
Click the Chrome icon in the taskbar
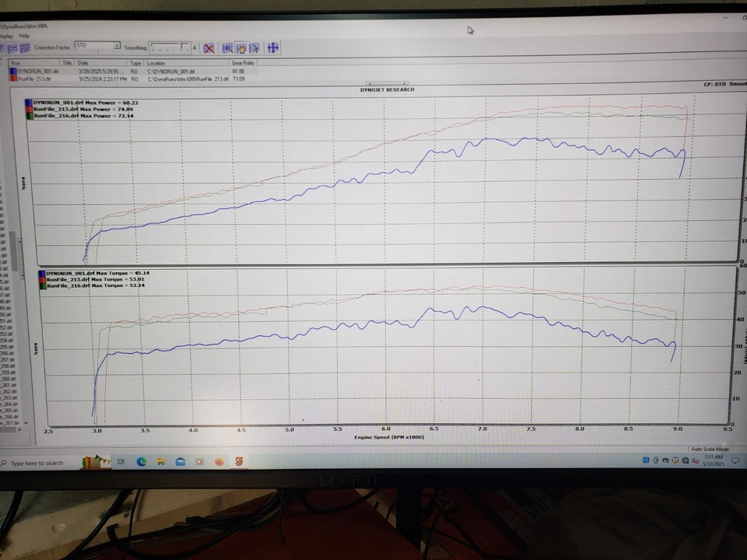tap(141, 462)
